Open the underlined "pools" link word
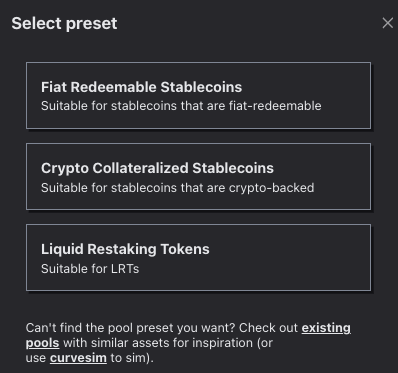The height and width of the screenshot is (373, 398). click(x=42, y=343)
